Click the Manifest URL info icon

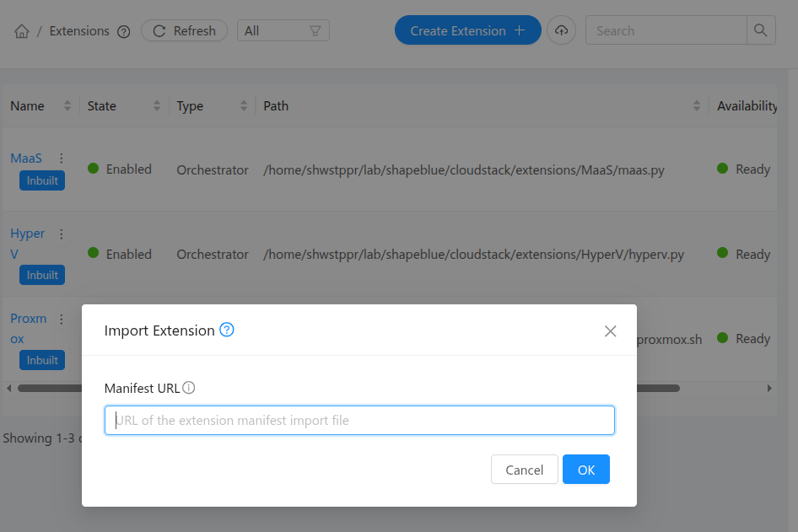(187, 389)
